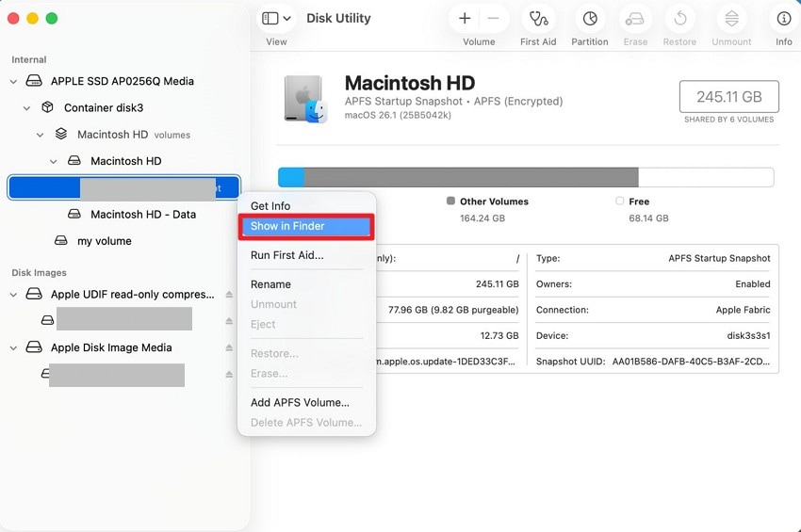801x532 pixels.
Task: Eject Apple Disk Image Media
Action: pos(229,347)
